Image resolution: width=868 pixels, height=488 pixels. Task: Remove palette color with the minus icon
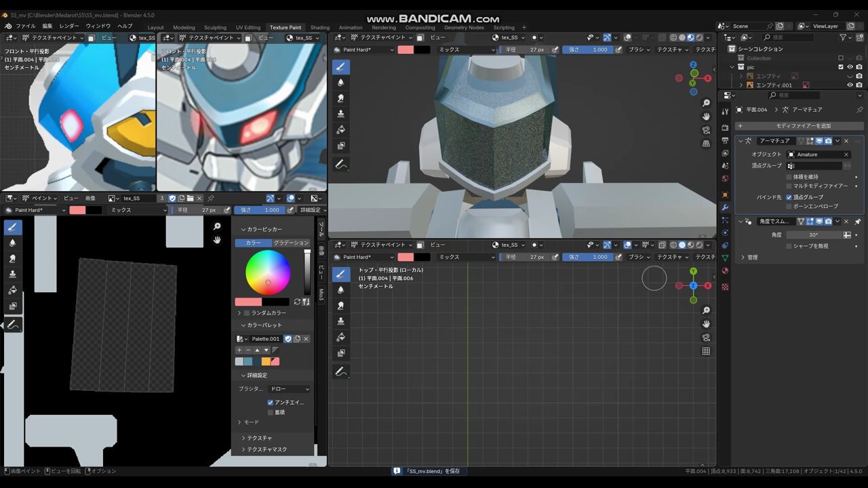point(248,350)
